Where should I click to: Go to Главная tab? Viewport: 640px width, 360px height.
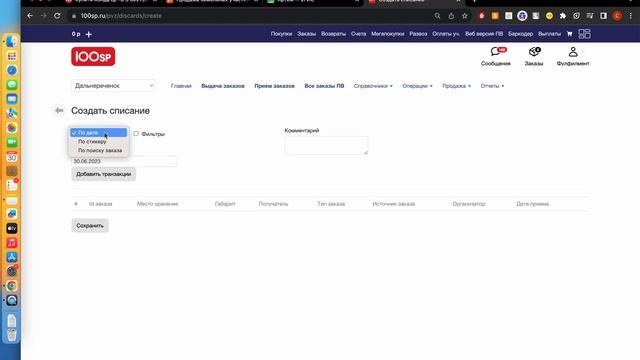(181, 86)
